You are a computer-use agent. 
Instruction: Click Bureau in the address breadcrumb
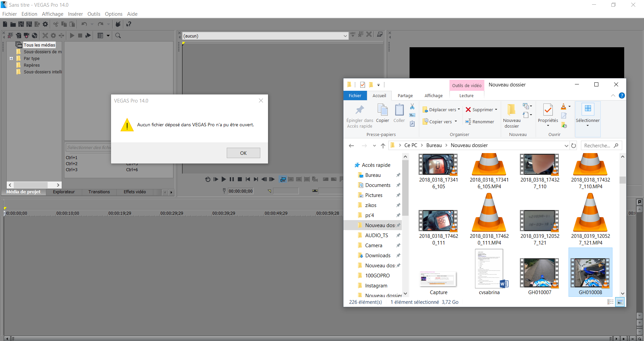[434, 145]
